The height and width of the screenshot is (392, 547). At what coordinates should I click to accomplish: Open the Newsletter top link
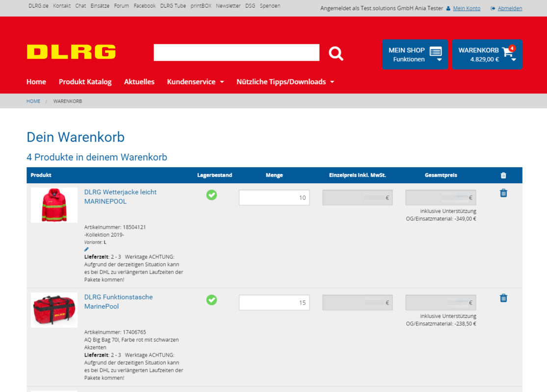coord(228,6)
